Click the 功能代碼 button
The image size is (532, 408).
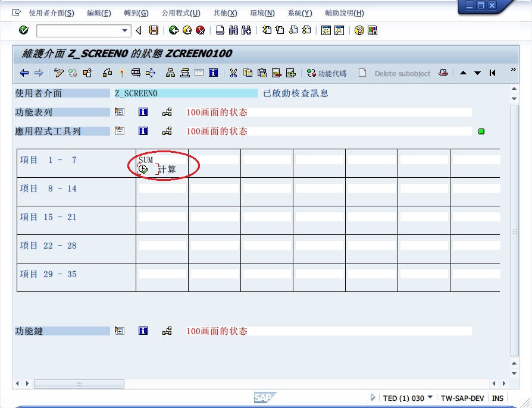[326, 73]
